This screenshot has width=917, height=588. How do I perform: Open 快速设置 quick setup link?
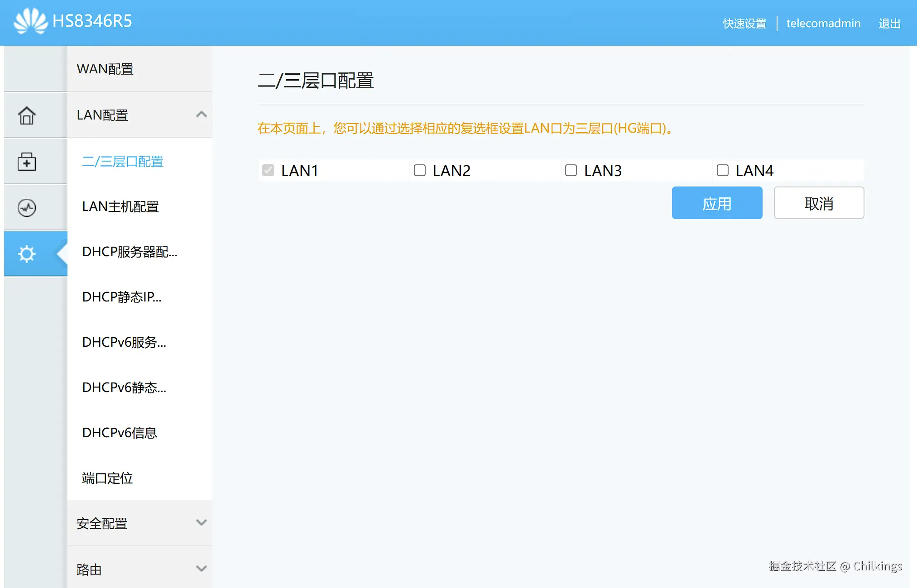[x=744, y=23]
